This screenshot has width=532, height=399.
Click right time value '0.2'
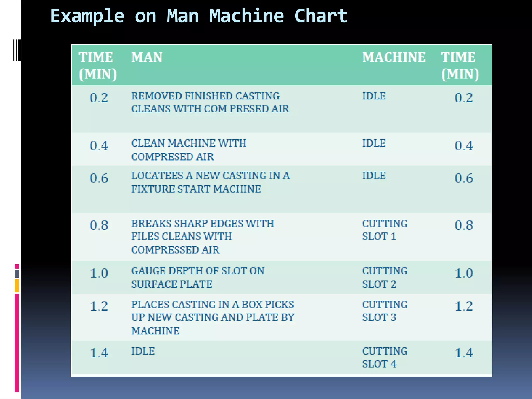[x=464, y=98]
